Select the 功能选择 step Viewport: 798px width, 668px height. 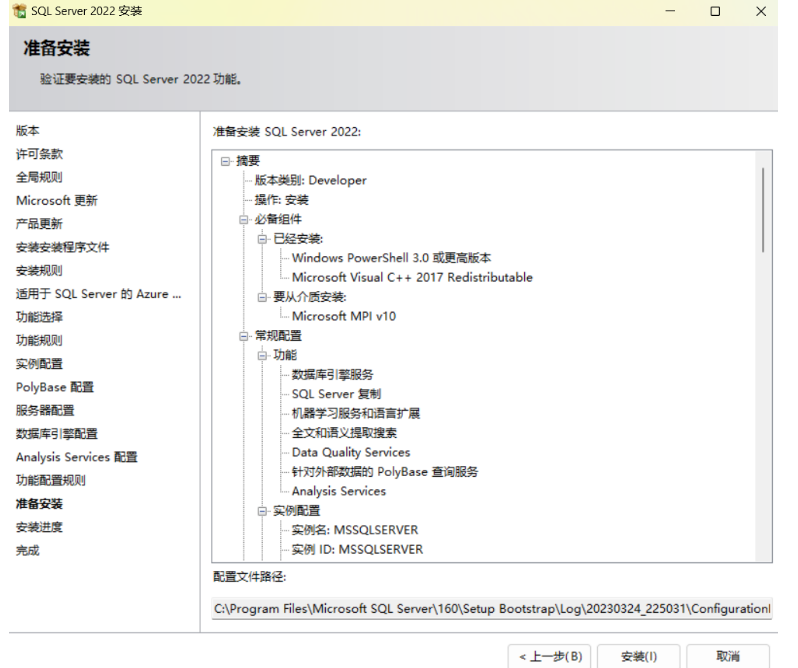click(x=39, y=317)
